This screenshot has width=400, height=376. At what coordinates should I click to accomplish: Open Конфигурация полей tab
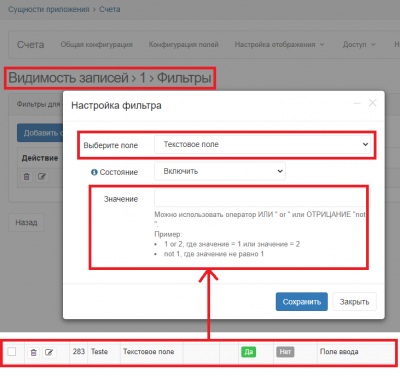pos(183,44)
